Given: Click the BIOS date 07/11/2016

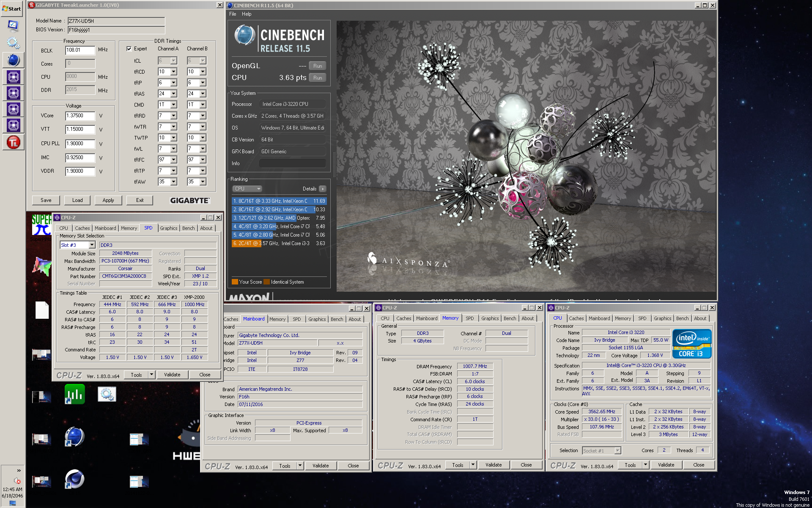Looking at the screenshot, I should (300, 404).
